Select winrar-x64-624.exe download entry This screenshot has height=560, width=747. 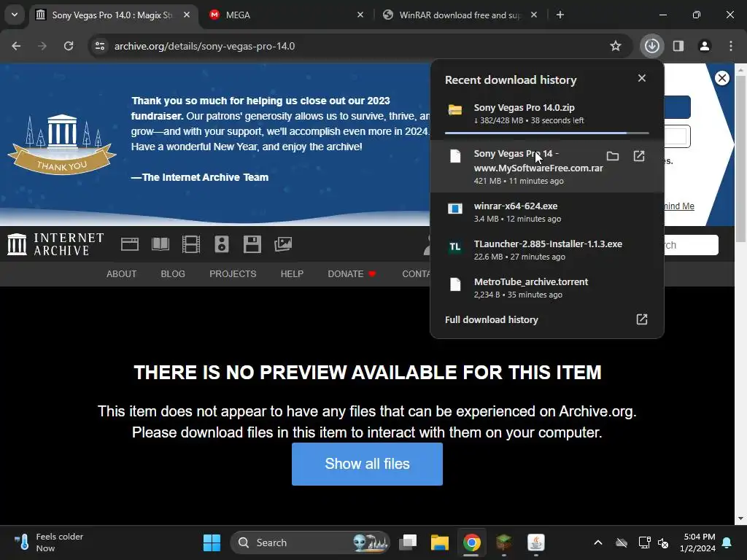point(547,212)
